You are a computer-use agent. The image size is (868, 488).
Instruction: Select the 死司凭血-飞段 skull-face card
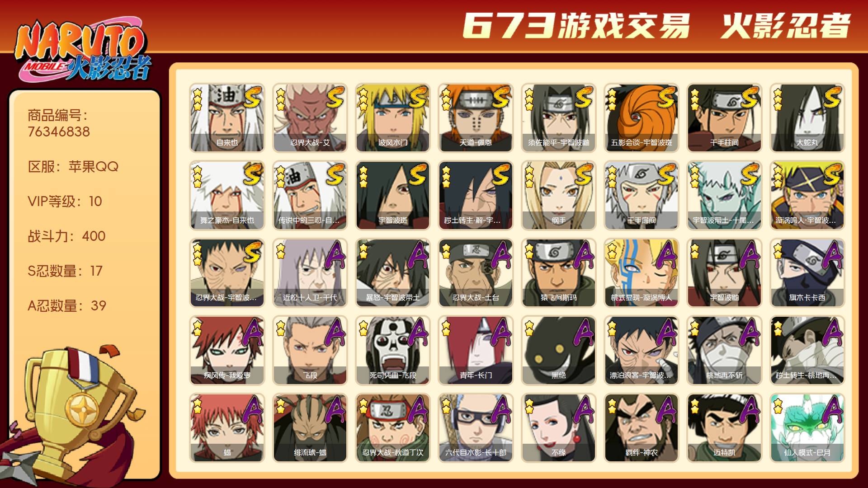(x=392, y=351)
